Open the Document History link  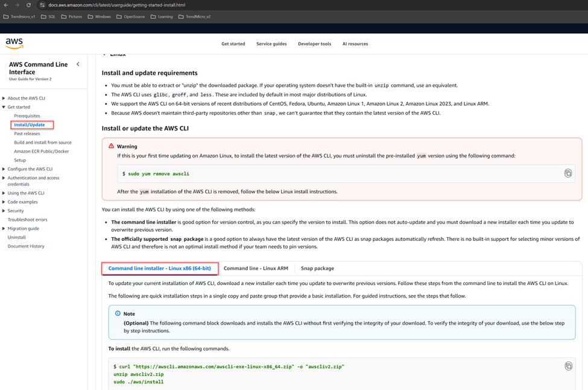[26, 246]
